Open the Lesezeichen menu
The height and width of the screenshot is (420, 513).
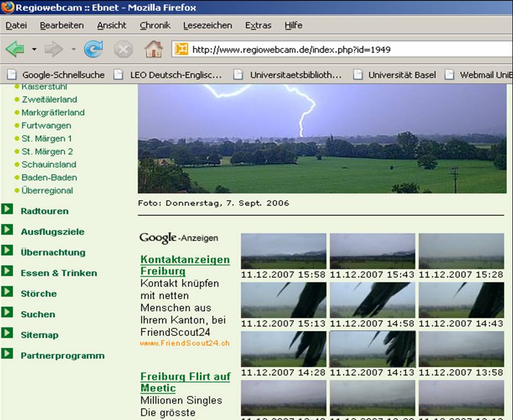click(207, 25)
